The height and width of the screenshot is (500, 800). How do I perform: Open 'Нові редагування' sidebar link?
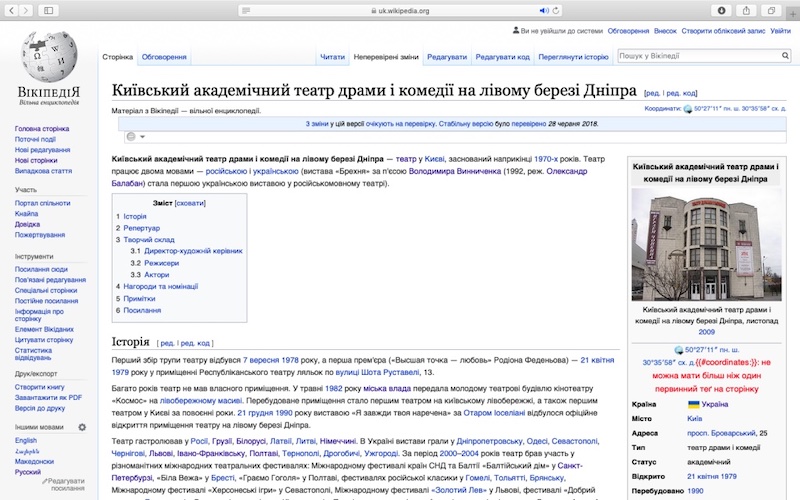[42, 150]
